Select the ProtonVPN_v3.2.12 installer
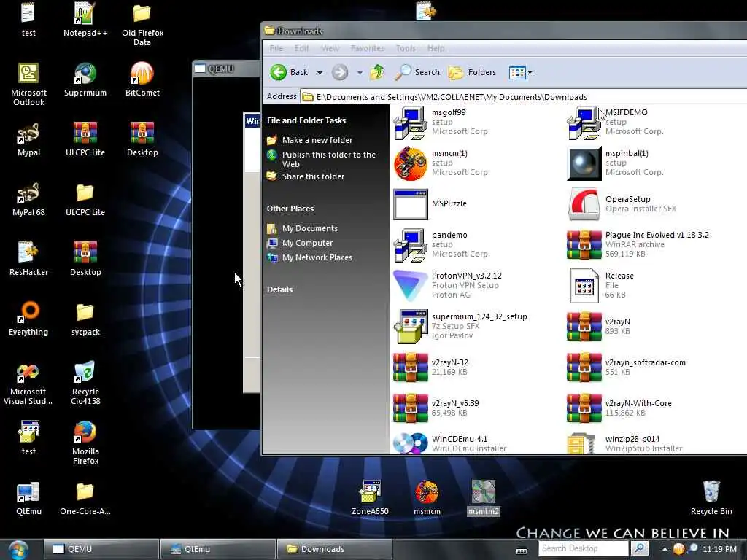747x560 pixels. click(x=448, y=285)
